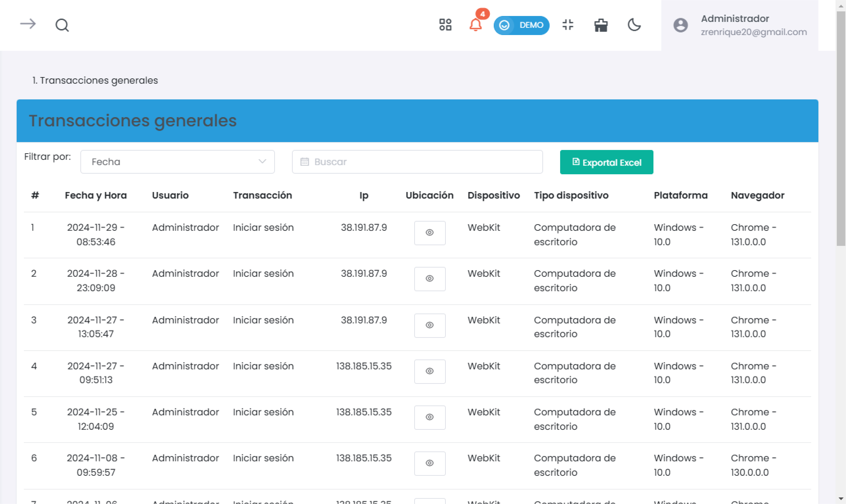This screenshot has width=846, height=504.
Task: Exit fullscreen with the compress icon
Action: click(568, 25)
